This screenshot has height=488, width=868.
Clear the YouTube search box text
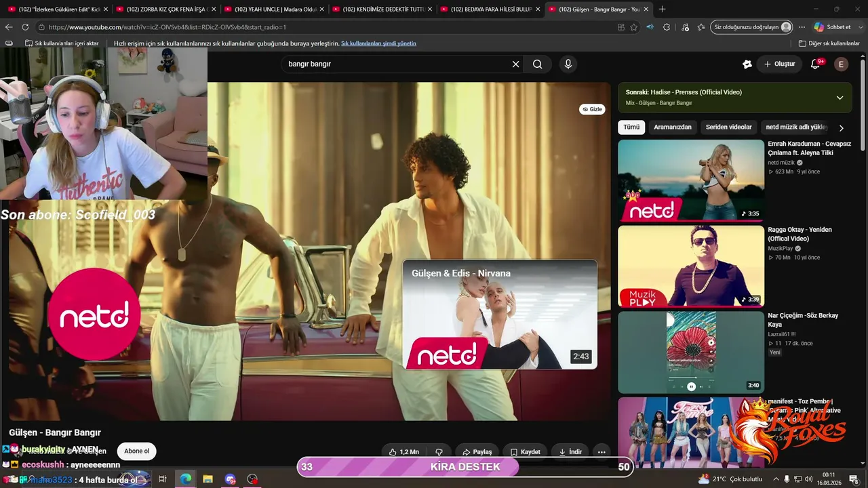pyautogui.click(x=515, y=64)
